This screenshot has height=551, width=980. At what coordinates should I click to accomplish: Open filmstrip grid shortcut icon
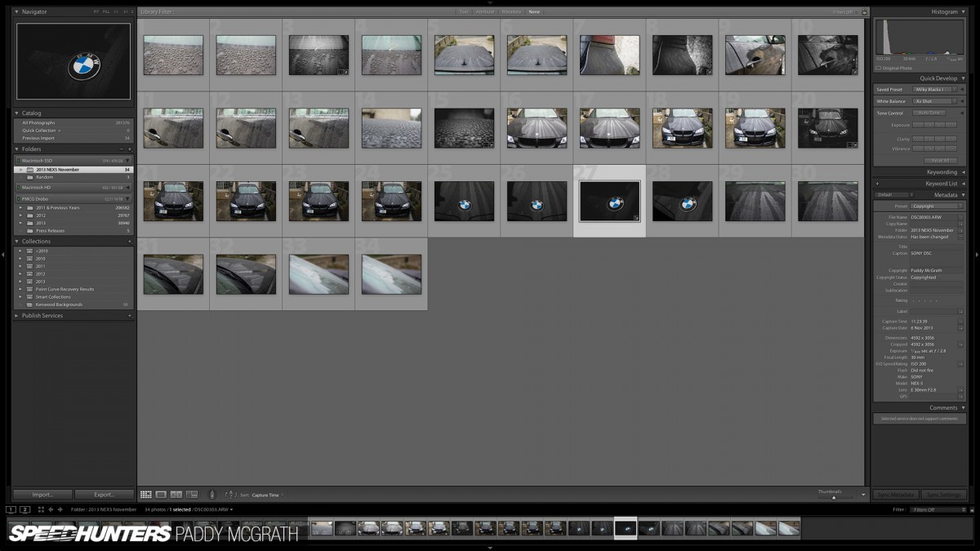click(41, 509)
